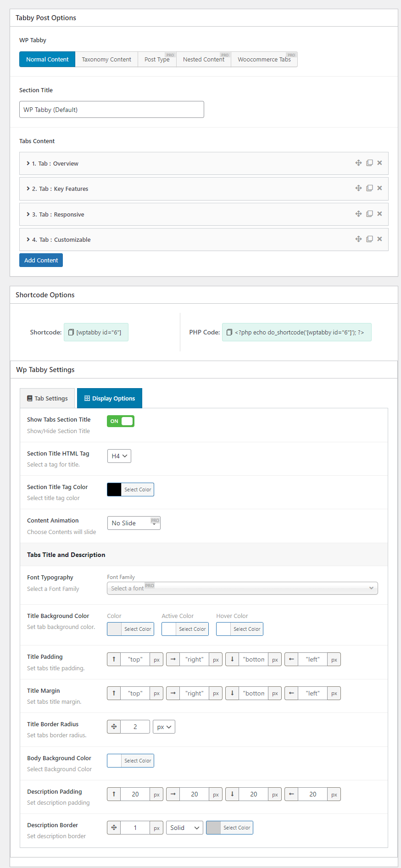
Task: Duplicate the Key Features tab item
Action: tap(369, 188)
